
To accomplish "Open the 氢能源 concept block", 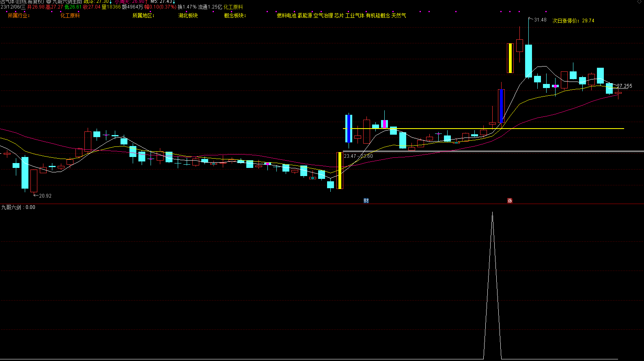I will [305, 15].
